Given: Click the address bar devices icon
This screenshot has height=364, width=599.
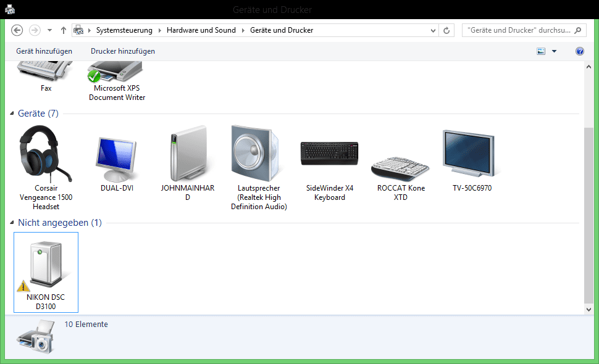Looking at the screenshot, I should pyautogui.click(x=78, y=30).
